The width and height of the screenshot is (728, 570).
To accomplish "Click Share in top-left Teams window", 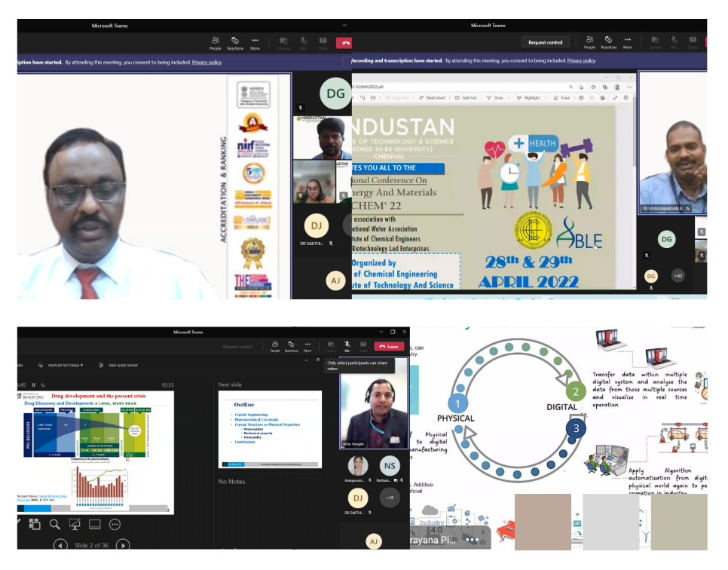I will pyautogui.click(x=323, y=43).
